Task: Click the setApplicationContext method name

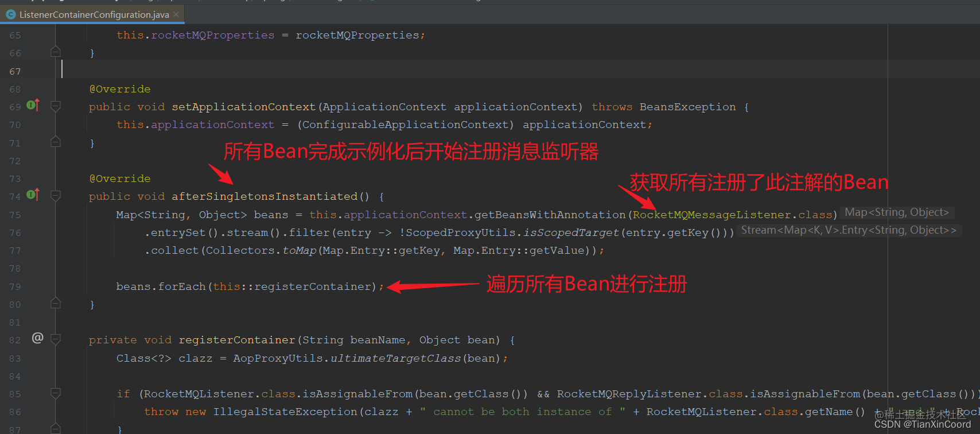Action: pyautogui.click(x=244, y=107)
